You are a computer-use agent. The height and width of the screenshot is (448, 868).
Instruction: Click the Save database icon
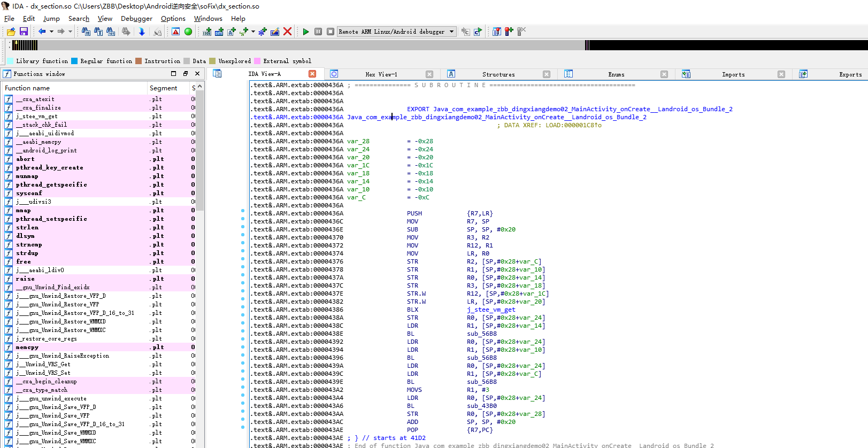pos(24,32)
